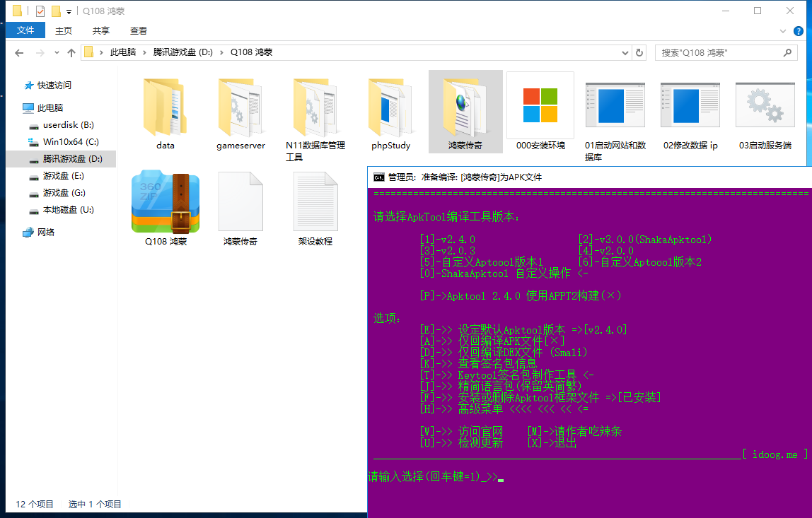Click 此电脑 in the address breadcrumb
The image size is (812, 518).
click(x=123, y=52)
